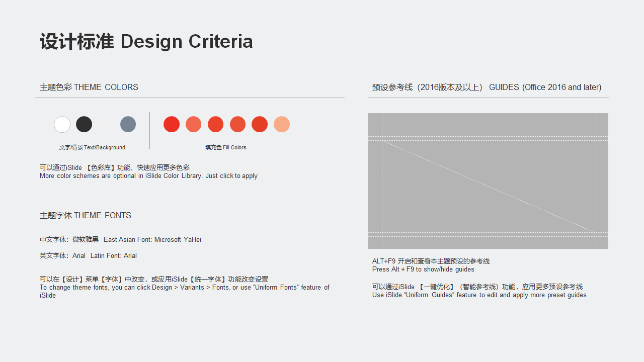
Task: Select the dark charcoal color circle
Action: (84, 124)
